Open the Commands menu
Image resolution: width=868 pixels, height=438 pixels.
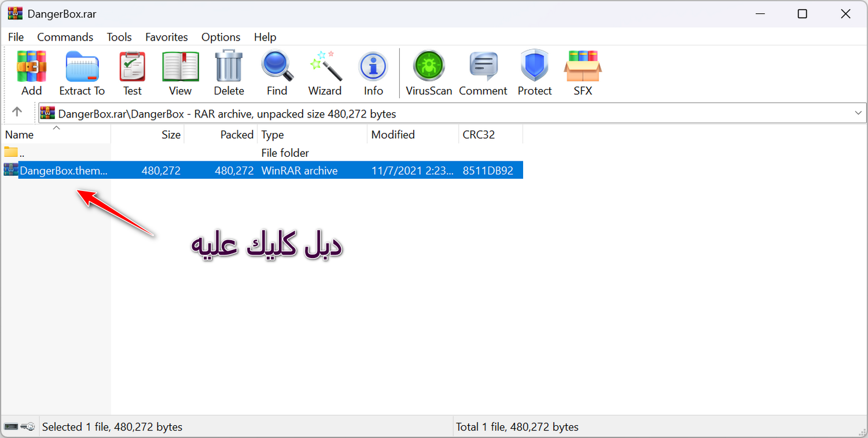(x=65, y=37)
